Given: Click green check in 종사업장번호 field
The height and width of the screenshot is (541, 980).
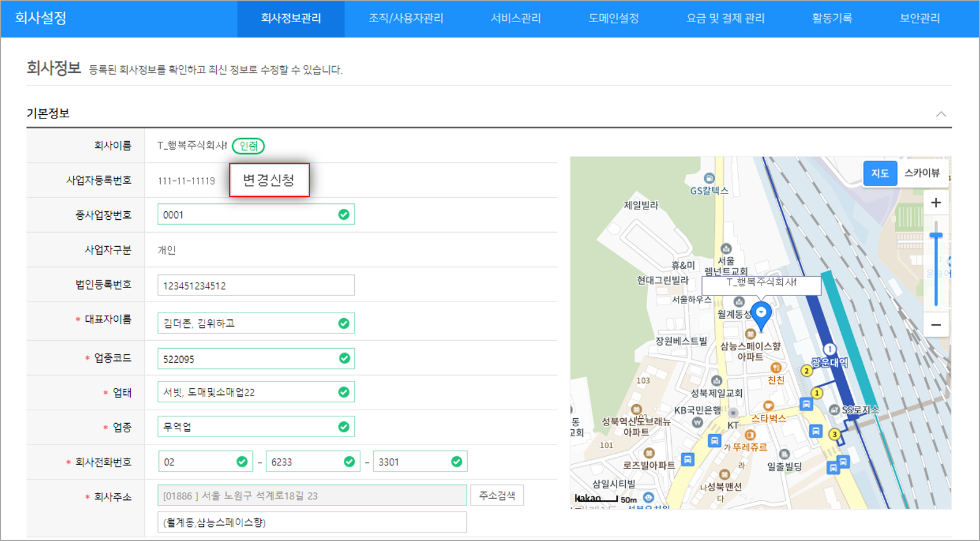Looking at the screenshot, I should 344,214.
